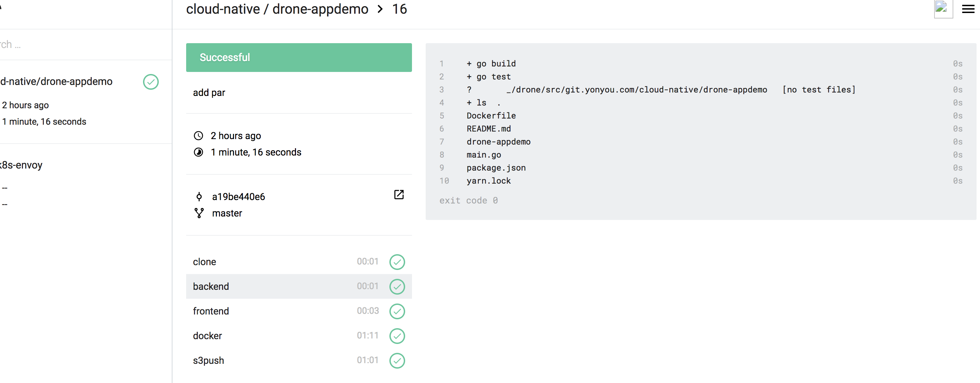
Task: Click the frontend step success checkmark
Action: (x=397, y=311)
